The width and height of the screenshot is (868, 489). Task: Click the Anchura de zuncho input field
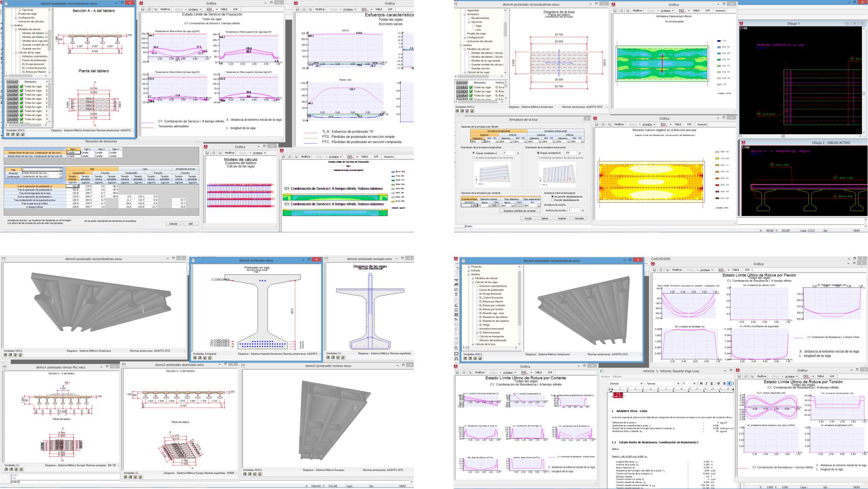pyautogui.click(x=574, y=210)
